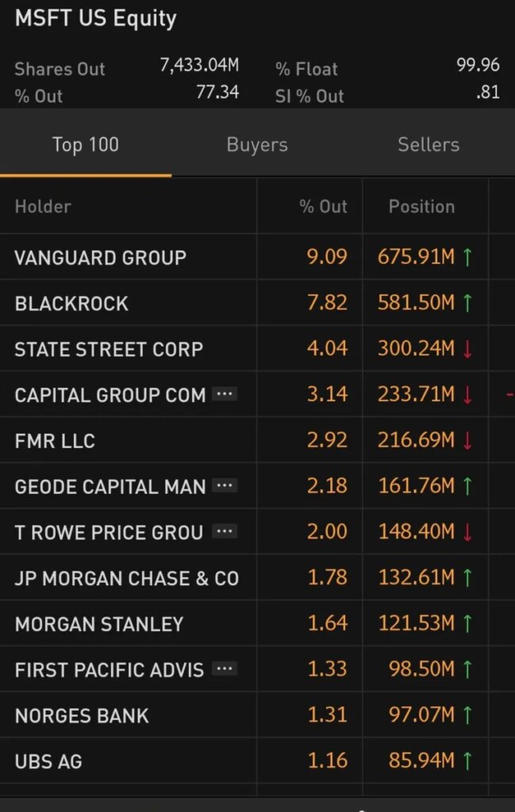
Task: Click Vanguard Group green up arrow
Action: click(x=467, y=258)
